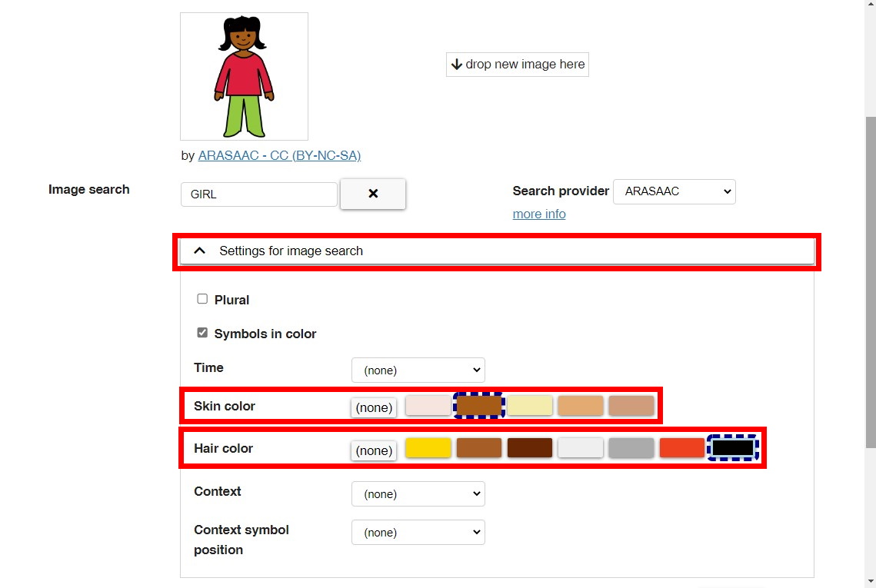Image resolution: width=876 pixels, height=588 pixels.
Task: Select the dark brown skin color swatch
Action: (x=479, y=405)
